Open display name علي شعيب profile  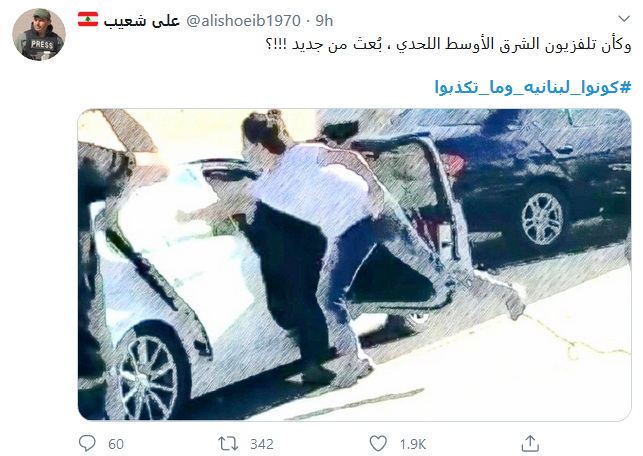pos(142,21)
